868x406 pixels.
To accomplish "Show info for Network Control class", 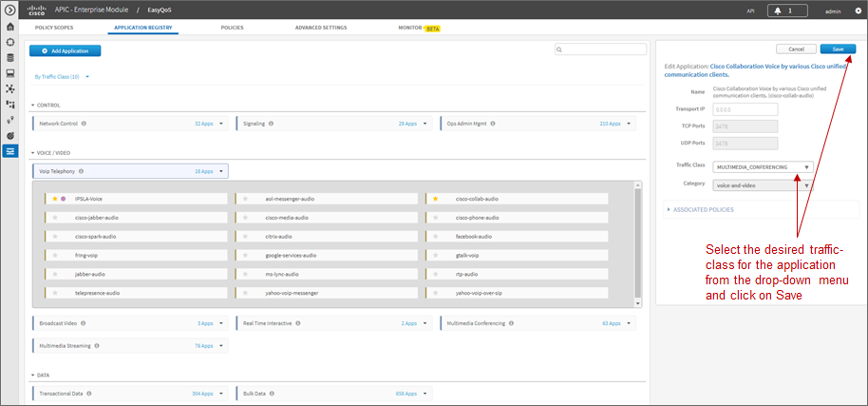I will (84, 124).
